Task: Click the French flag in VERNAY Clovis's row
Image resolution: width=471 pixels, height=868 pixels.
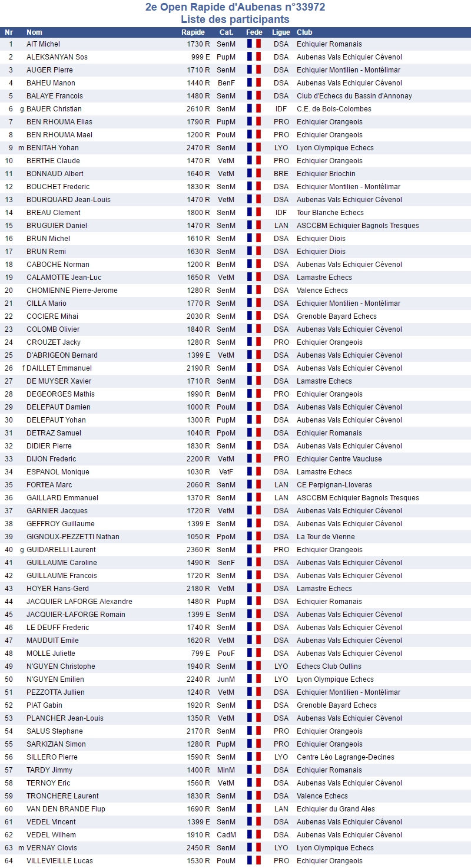Action: pyautogui.click(x=254, y=848)
